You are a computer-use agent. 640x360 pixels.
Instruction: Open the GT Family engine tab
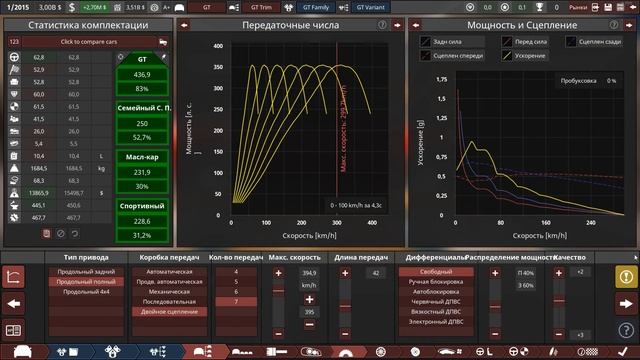click(x=316, y=7)
